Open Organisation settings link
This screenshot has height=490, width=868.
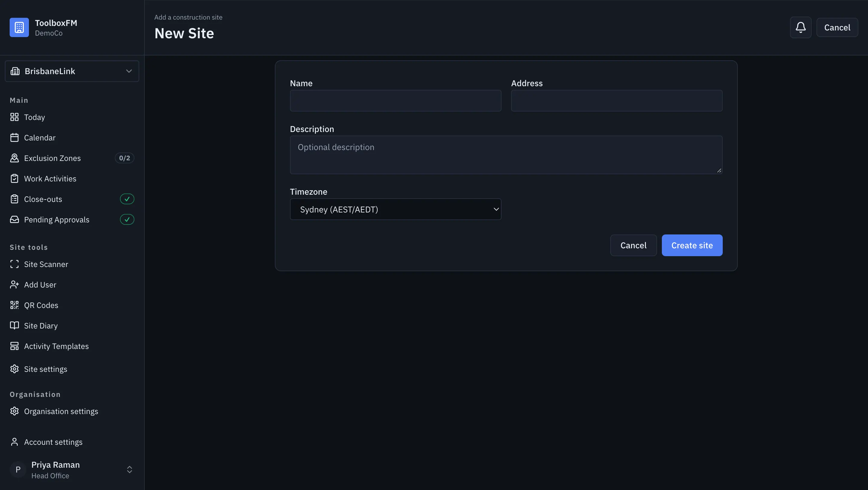click(72, 411)
